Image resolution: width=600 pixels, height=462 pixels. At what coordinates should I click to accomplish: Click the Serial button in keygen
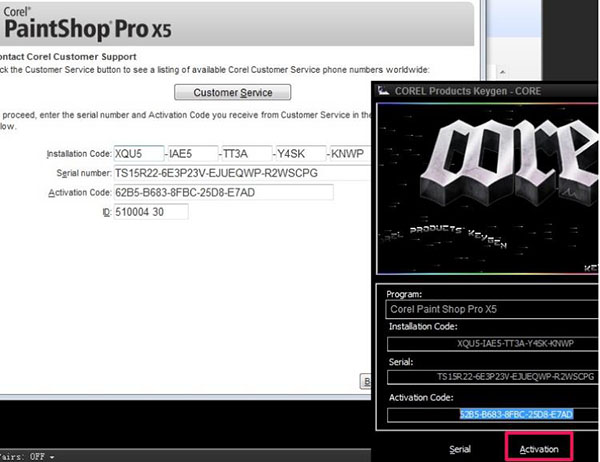tap(460, 449)
